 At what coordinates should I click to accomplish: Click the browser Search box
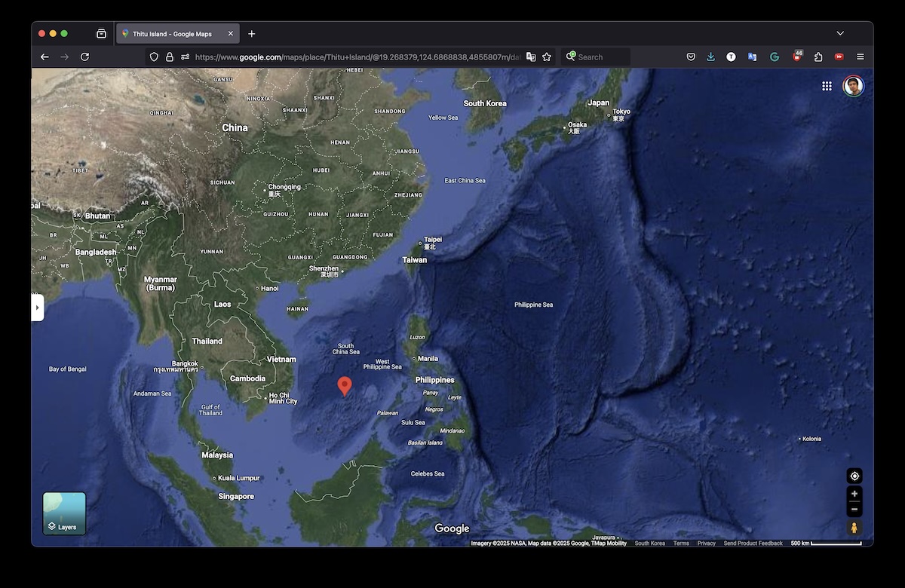(596, 57)
